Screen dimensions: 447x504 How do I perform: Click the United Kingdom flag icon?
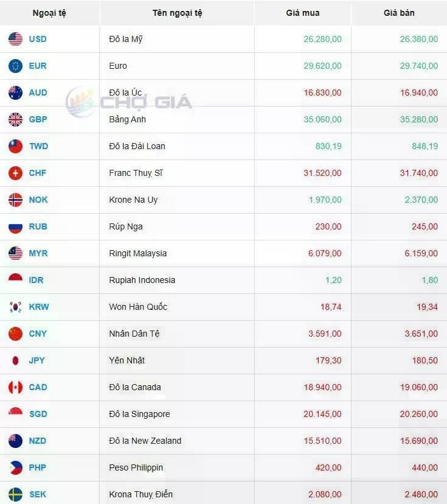pyautogui.click(x=15, y=119)
